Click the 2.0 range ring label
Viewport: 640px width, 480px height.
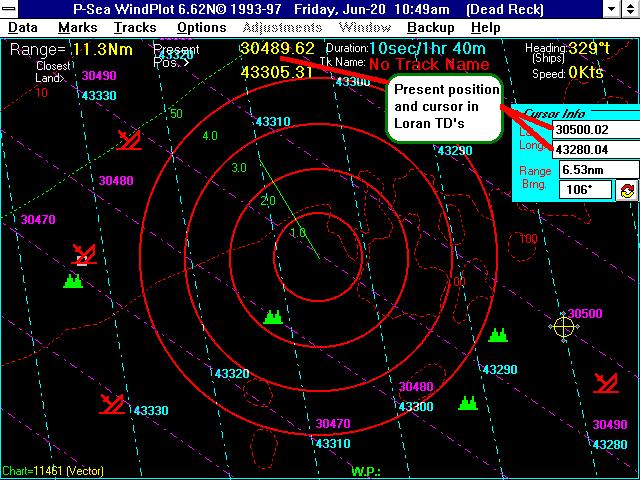(x=268, y=201)
